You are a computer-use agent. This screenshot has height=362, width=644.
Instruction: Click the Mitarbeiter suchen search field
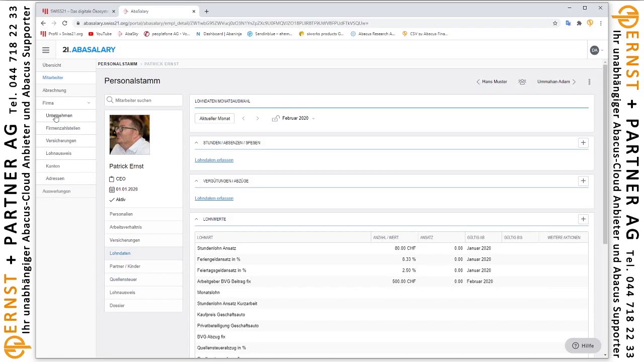click(143, 100)
